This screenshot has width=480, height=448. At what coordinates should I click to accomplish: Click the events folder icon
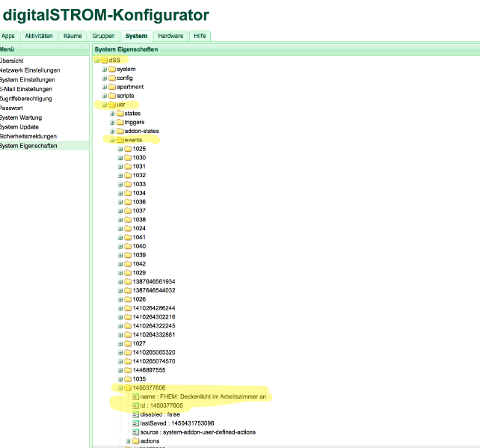tap(120, 140)
